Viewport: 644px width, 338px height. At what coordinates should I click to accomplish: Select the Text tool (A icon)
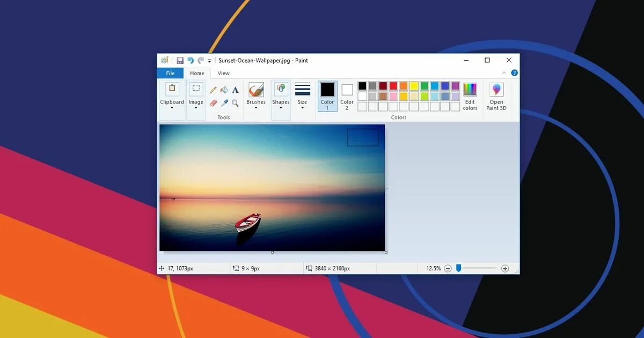[x=235, y=90]
